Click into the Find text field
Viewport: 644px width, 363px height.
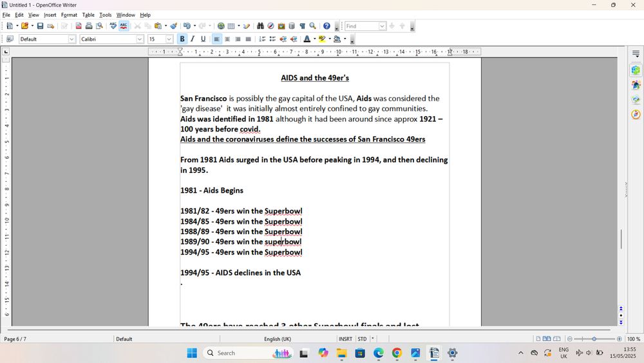(361, 26)
